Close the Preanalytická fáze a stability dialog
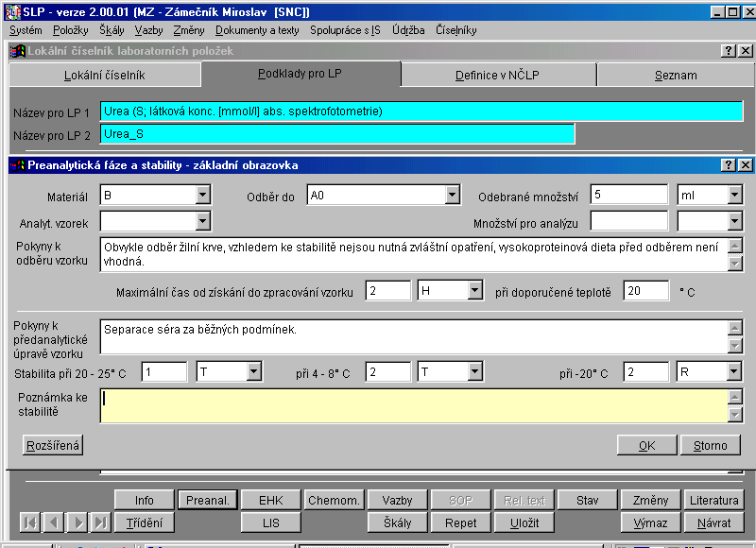The width and height of the screenshot is (756, 548). pos(746,164)
